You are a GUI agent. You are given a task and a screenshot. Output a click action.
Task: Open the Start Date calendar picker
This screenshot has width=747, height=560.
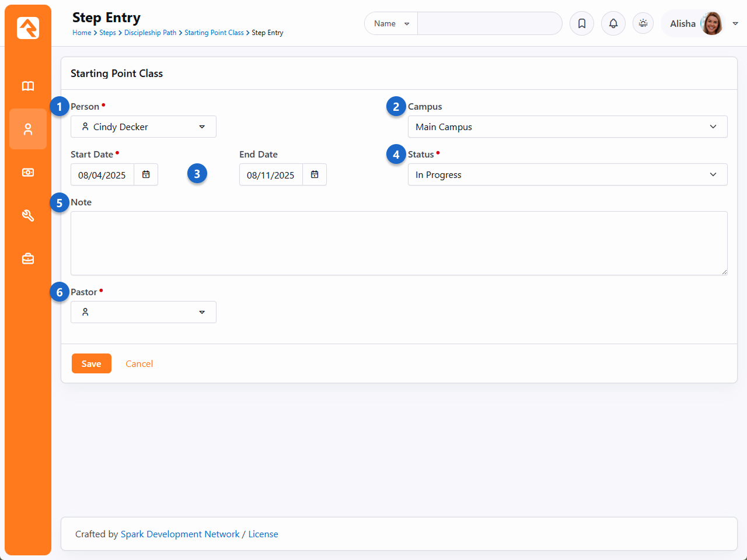coord(146,174)
